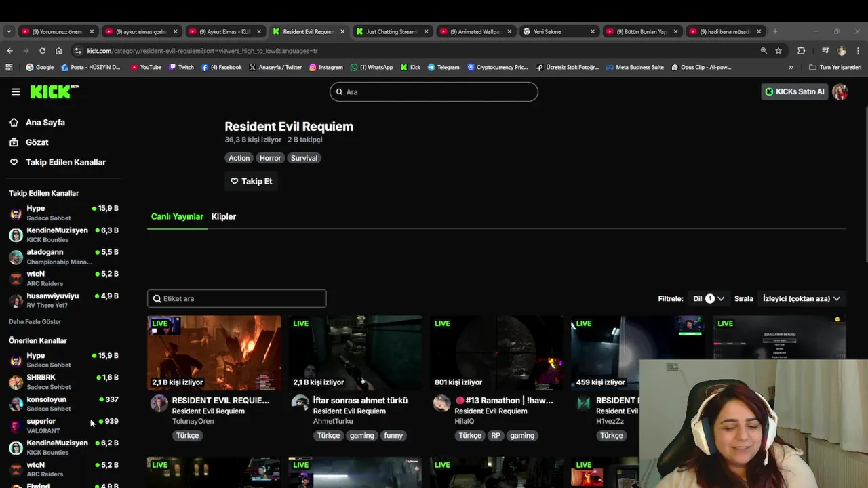Open the Twitch bookmark
The image size is (868, 488).
(181, 67)
